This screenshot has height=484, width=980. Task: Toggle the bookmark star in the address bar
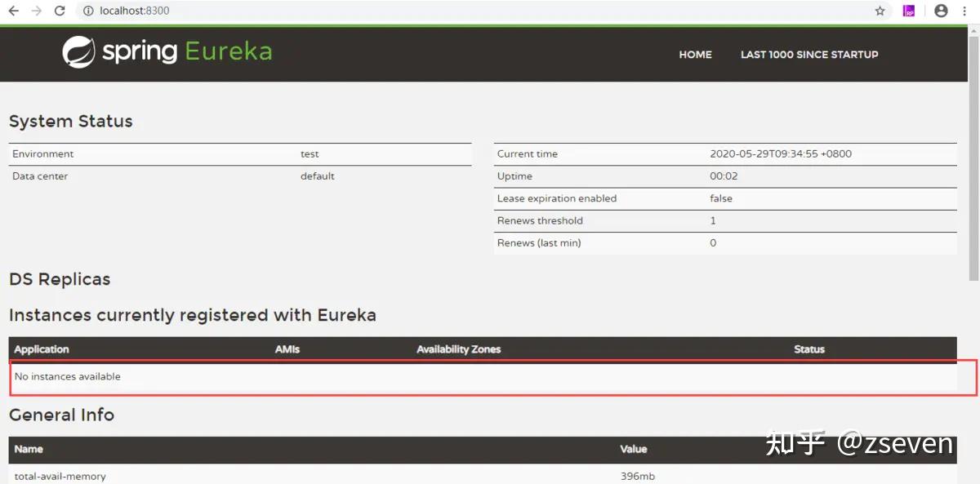pos(880,11)
